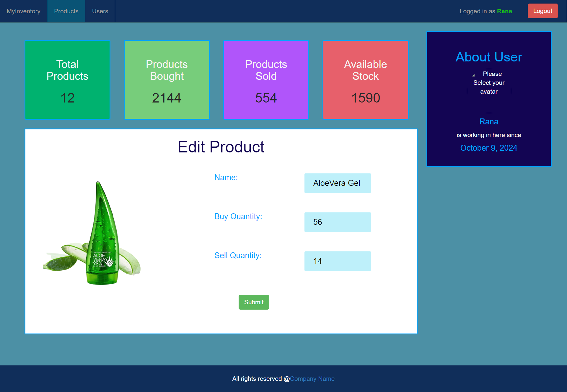The width and height of the screenshot is (567, 392).
Task: Click the Edit Product heading
Action: tap(221, 147)
